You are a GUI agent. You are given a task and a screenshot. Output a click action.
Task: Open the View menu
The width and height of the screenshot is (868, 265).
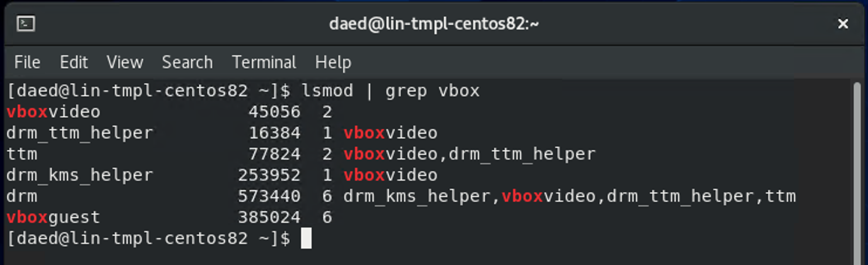[125, 62]
